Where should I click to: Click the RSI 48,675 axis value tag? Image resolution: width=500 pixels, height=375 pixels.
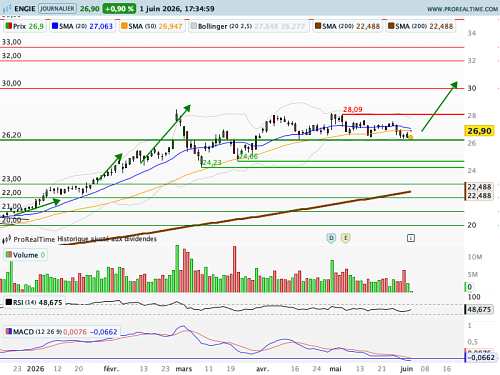[x=478, y=310]
